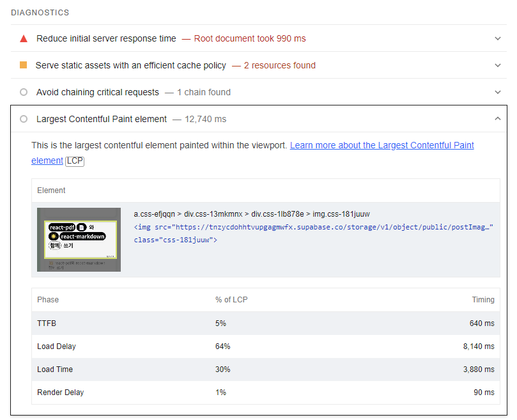Screen dimensions: 517x420
Task: Click the 640 ms timing cell
Action: tap(482, 323)
